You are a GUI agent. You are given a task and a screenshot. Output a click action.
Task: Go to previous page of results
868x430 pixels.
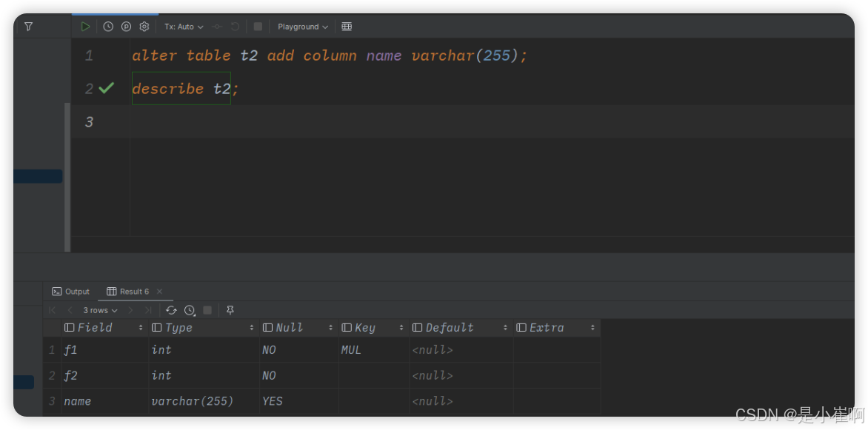tap(70, 310)
